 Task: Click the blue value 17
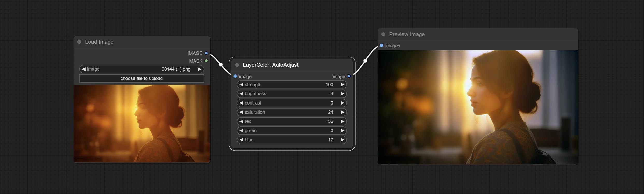tap(331, 140)
